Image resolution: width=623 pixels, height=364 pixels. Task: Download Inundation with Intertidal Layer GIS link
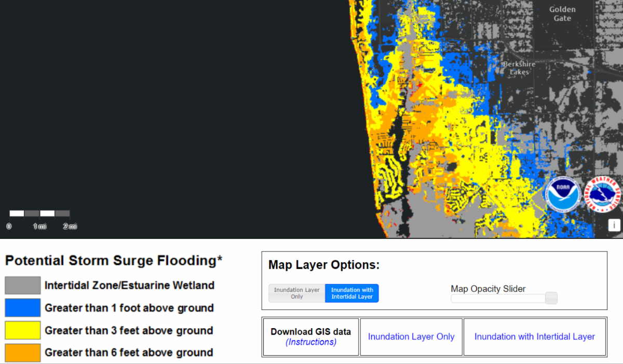pos(534,336)
